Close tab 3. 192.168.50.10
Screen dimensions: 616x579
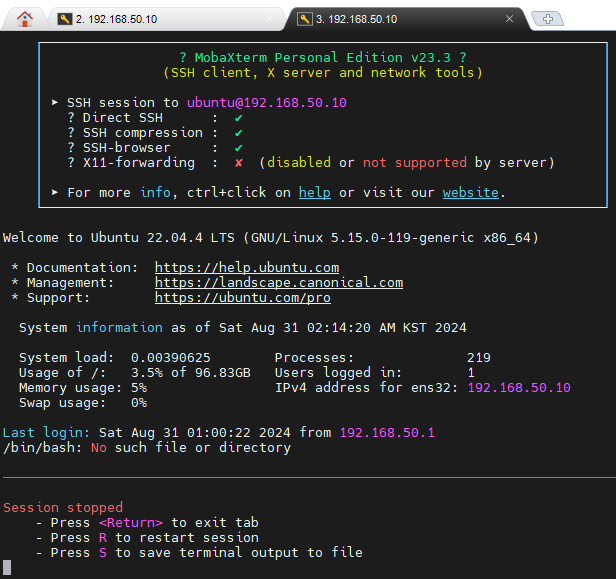(509, 19)
